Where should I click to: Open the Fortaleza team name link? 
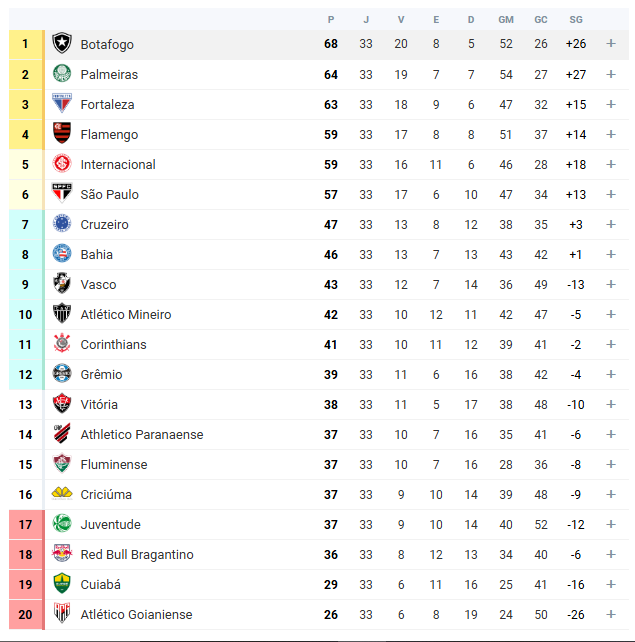(x=107, y=104)
